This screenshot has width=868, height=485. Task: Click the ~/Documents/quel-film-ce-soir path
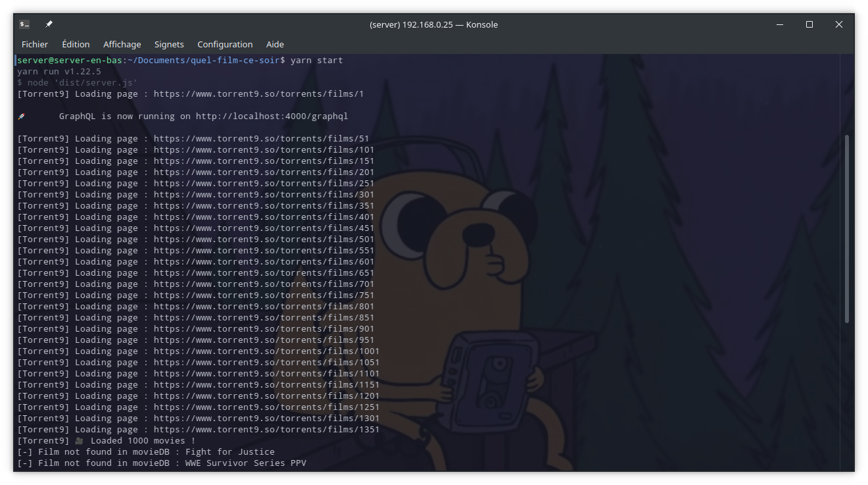coord(204,60)
